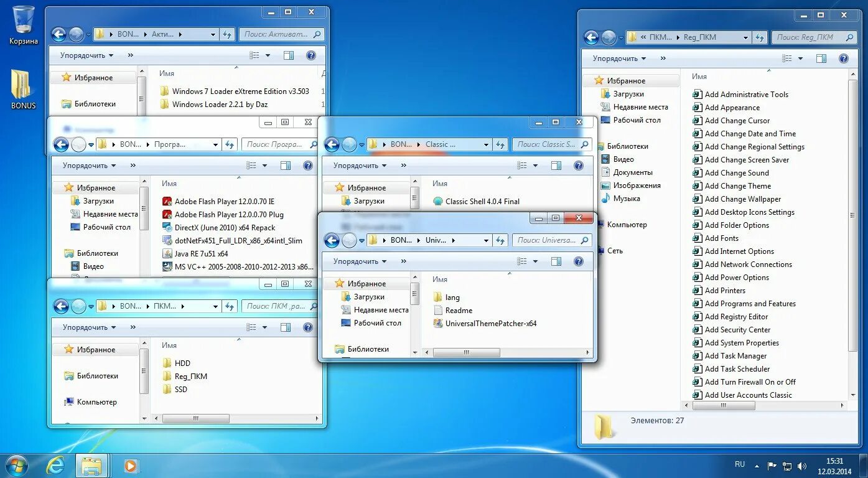The image size is (868, 478).
Task: Select UniversalThemePatcher-x64 file
Action: [485, 324]
